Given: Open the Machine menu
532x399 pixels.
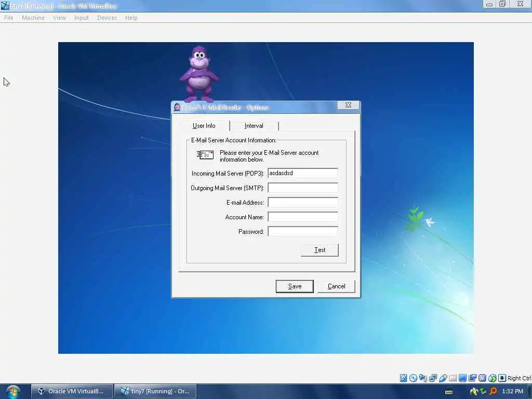Looking at the screenshot, I should tap(33, 18).
